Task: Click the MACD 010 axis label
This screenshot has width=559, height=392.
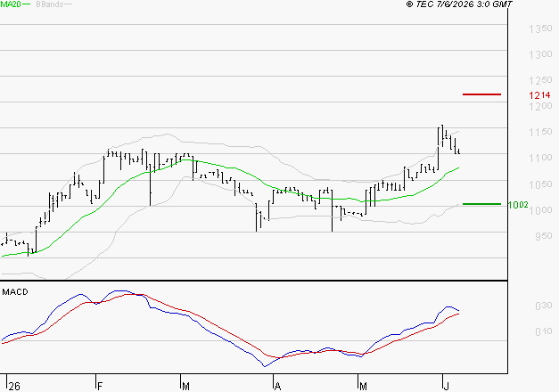Action: click(544, 331)
